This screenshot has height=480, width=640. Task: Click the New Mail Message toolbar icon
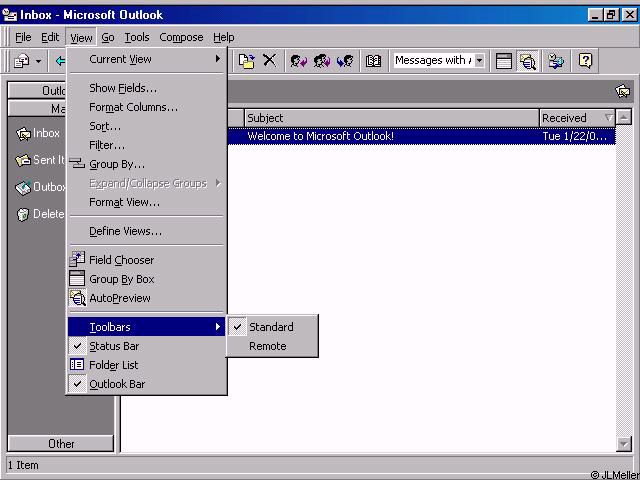click(22, 61)
